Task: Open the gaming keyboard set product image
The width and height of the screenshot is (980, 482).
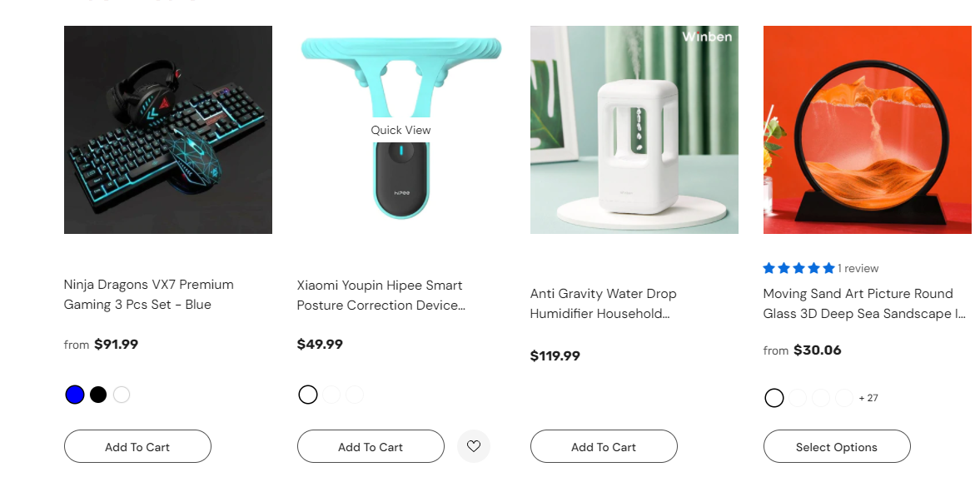Action: coord(168,129)
